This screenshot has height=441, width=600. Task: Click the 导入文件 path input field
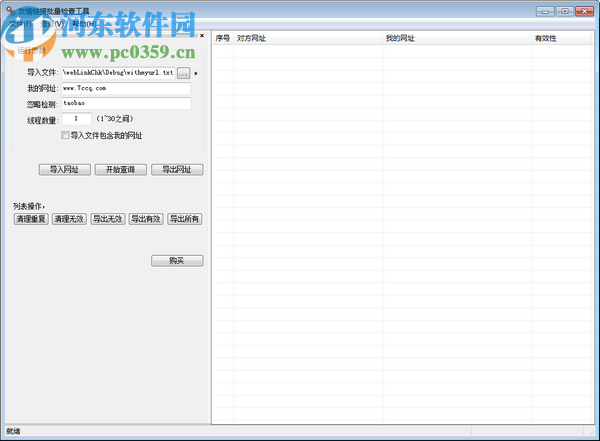118,73
